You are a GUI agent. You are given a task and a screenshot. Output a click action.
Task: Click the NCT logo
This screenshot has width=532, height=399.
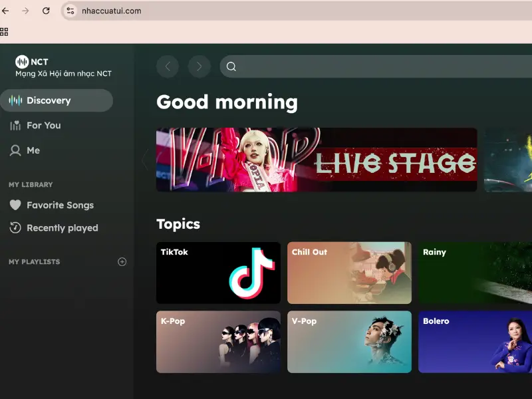(32, 62)
